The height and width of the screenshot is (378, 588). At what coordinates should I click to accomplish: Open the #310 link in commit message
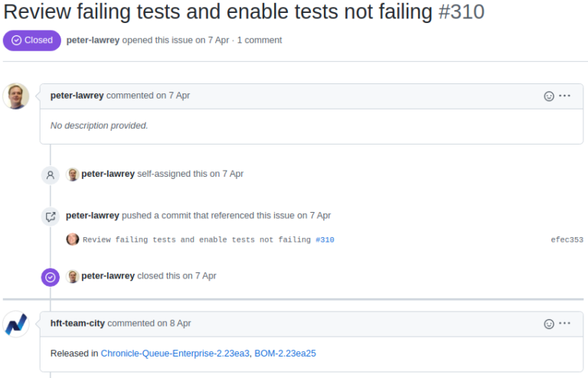325,240
